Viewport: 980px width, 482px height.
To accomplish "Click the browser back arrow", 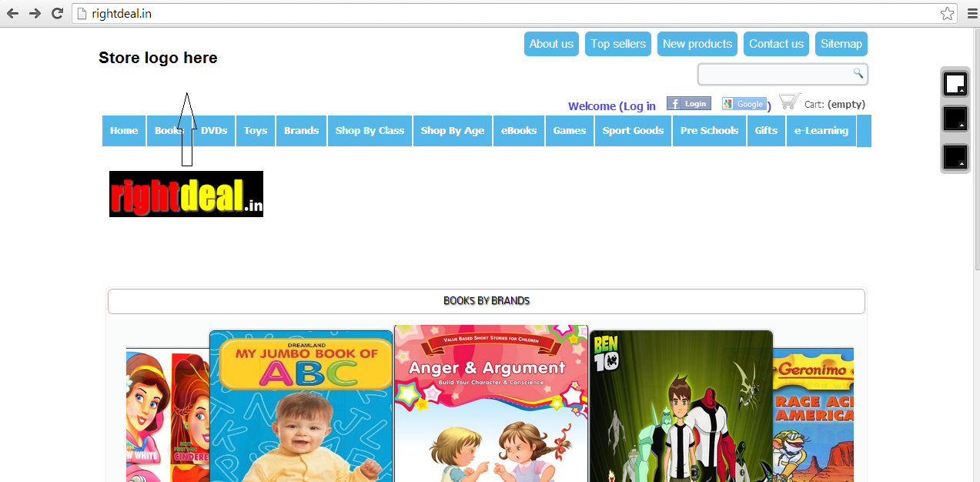I will click(12, 13).
